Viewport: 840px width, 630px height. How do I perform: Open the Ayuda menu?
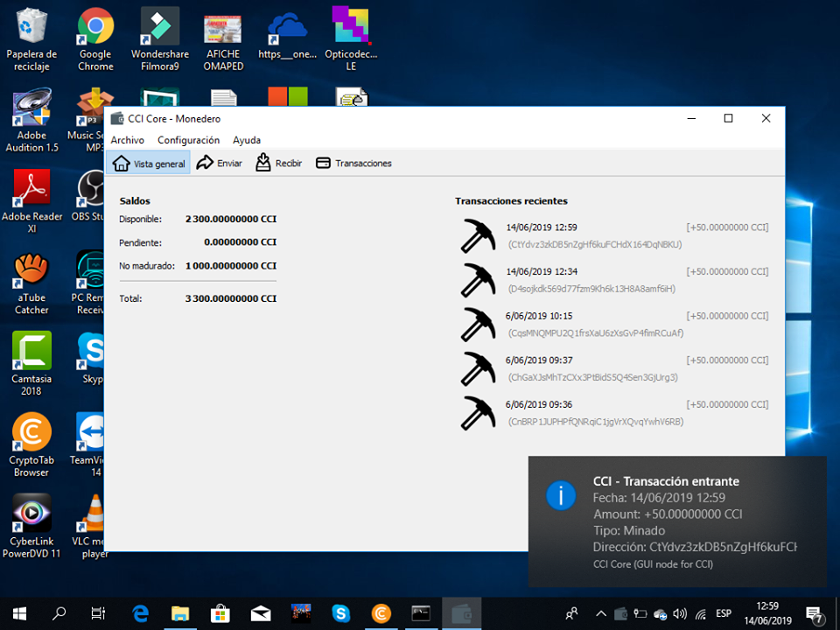pos(246,140)
